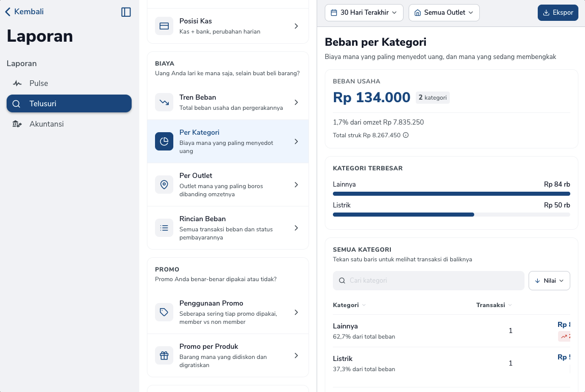Expand the Rincian Beban chevron

296,228
